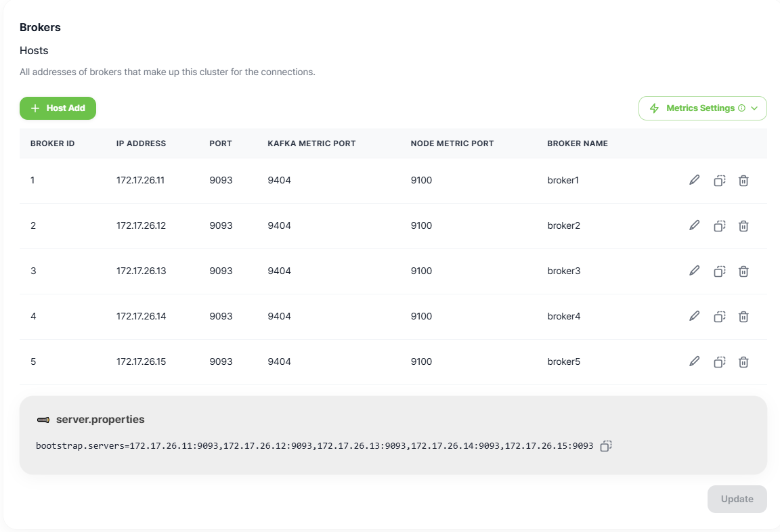Click the broker4 name cell
780x532 pixels.
click(563, 315)
